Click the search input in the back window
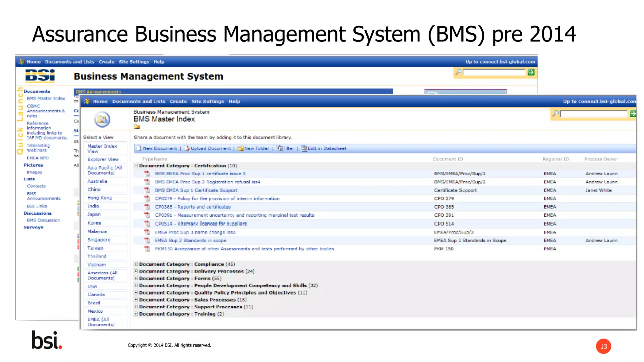This screenshot has height=362, width=644. pyautogui.click(x=494, y=72)
